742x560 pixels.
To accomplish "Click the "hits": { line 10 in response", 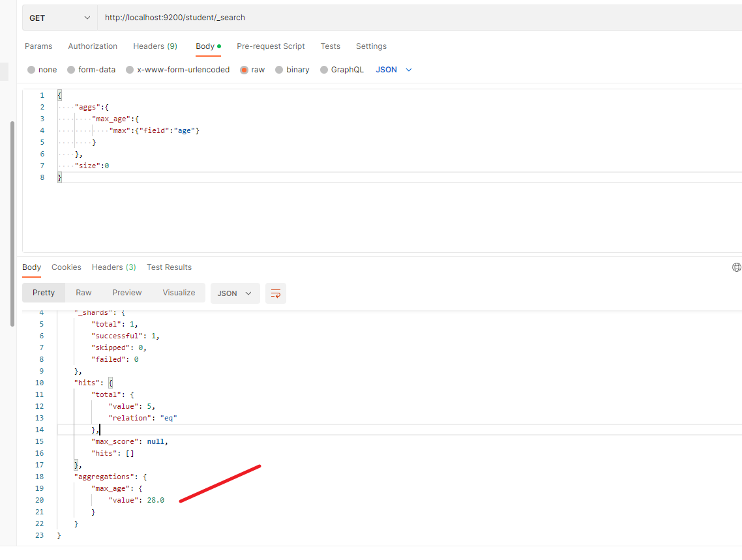I will [x=93, y=383].
